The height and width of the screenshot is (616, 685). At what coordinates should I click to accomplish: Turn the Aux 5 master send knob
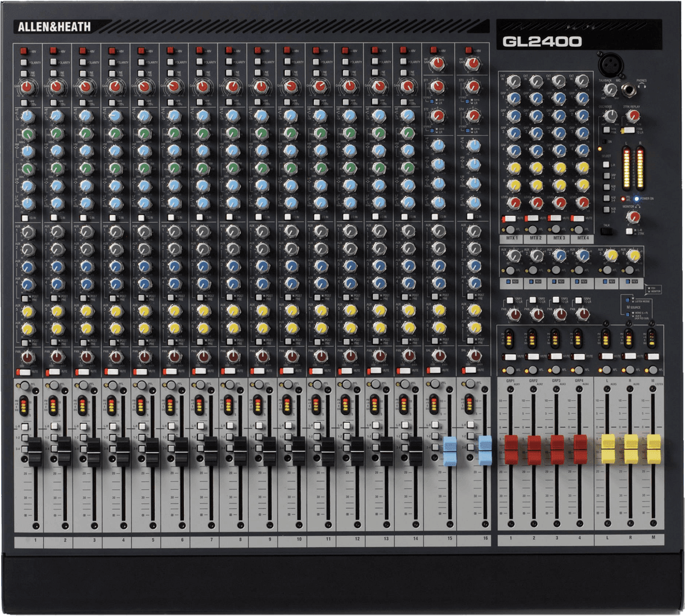(612, 256)
